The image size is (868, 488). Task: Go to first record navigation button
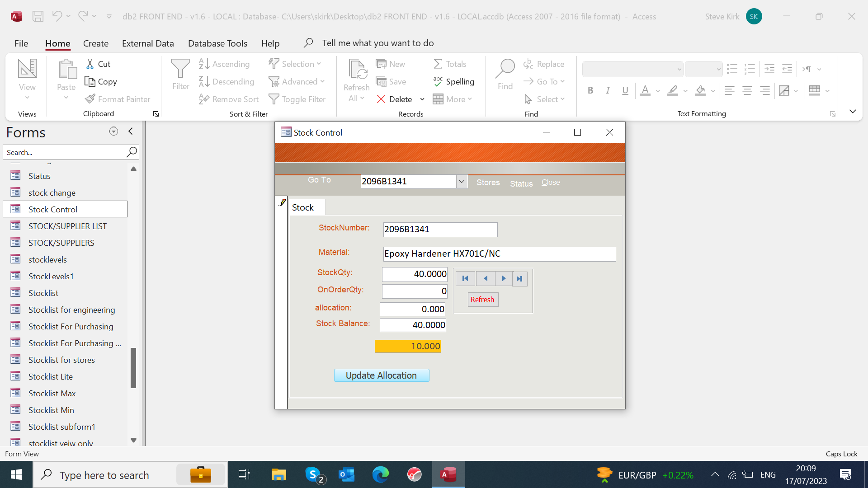[465, 279]
